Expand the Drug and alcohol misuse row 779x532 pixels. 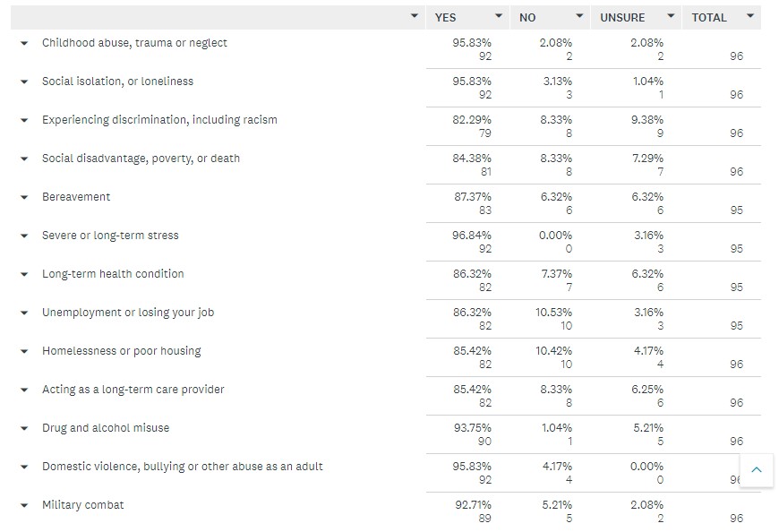tap(23, 428)
